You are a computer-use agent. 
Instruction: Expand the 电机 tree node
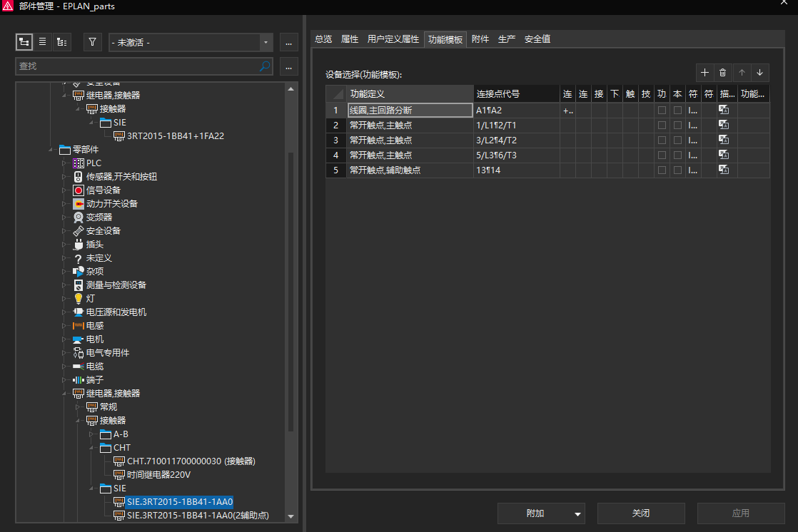(64, 339)
